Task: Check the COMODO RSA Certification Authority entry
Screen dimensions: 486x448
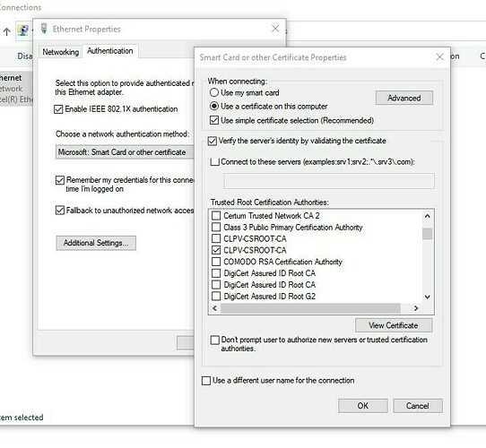Action: pos(216,262)
